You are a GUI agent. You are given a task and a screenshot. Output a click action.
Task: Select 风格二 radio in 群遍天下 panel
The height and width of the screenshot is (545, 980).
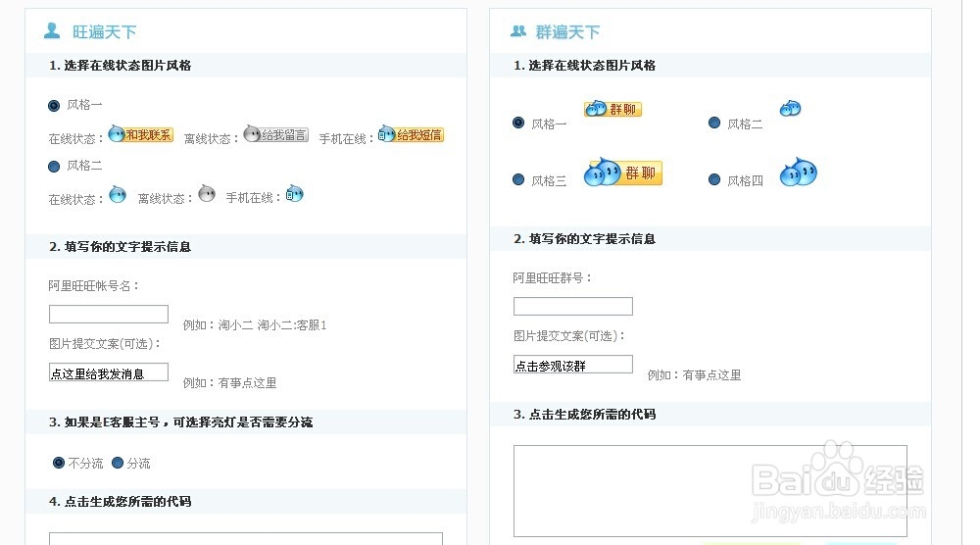click(x=714, y=123)
